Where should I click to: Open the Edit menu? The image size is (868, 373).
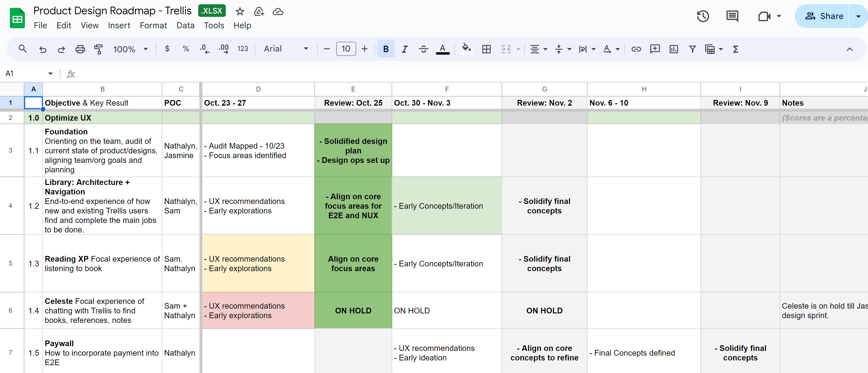(64, 26)
